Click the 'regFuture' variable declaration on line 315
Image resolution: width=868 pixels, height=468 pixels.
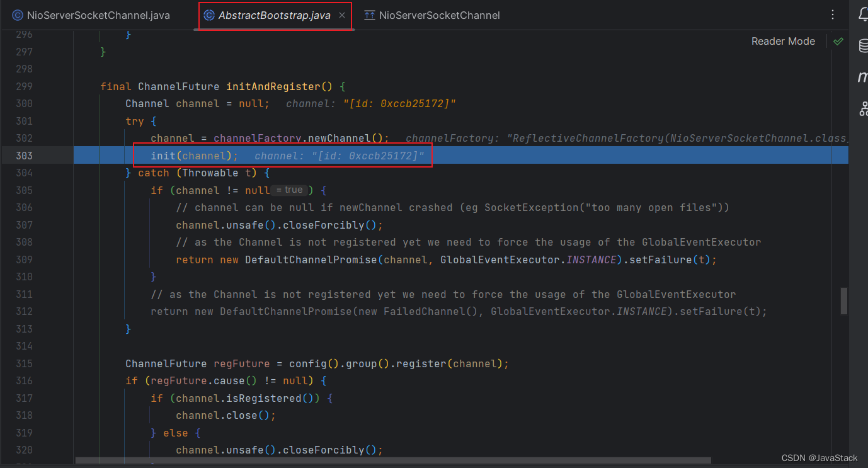[242, 363]
